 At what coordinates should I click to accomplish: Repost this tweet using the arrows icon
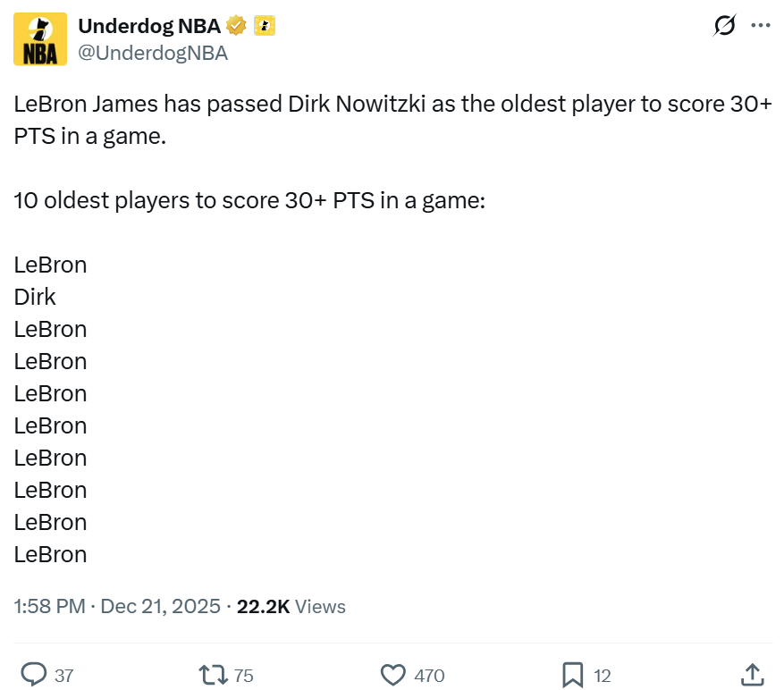214,675
